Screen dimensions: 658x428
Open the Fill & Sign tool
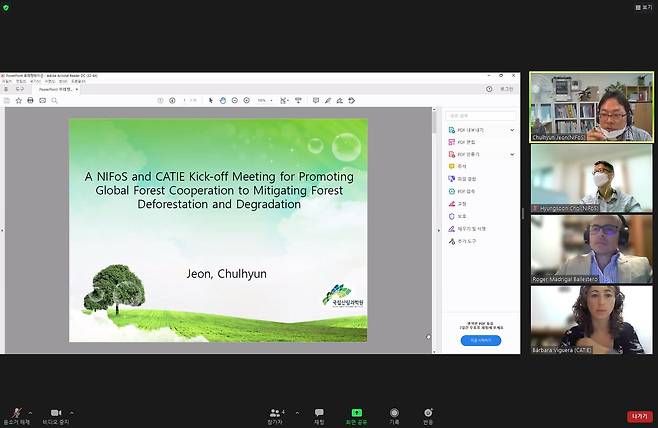(x=467, y=229)
